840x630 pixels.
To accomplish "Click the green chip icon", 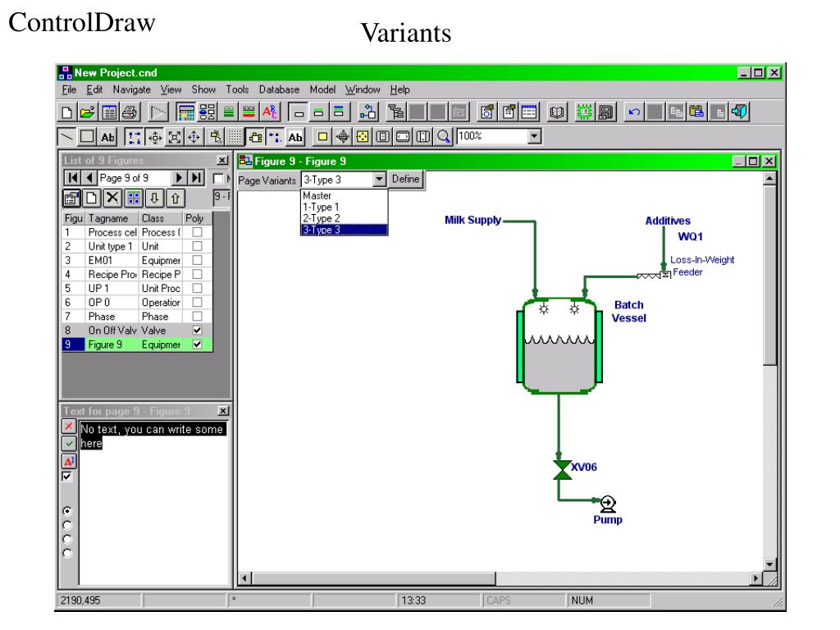I will pos(584,112).
